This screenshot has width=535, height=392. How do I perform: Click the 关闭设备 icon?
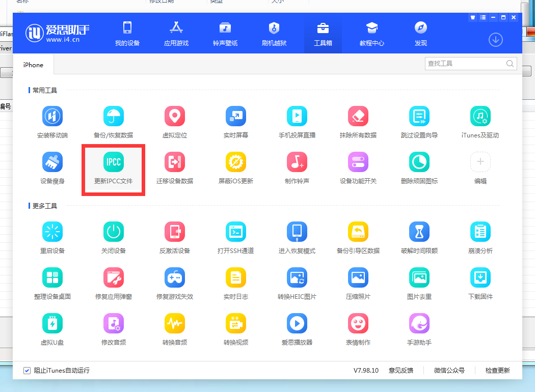point(113,232)
